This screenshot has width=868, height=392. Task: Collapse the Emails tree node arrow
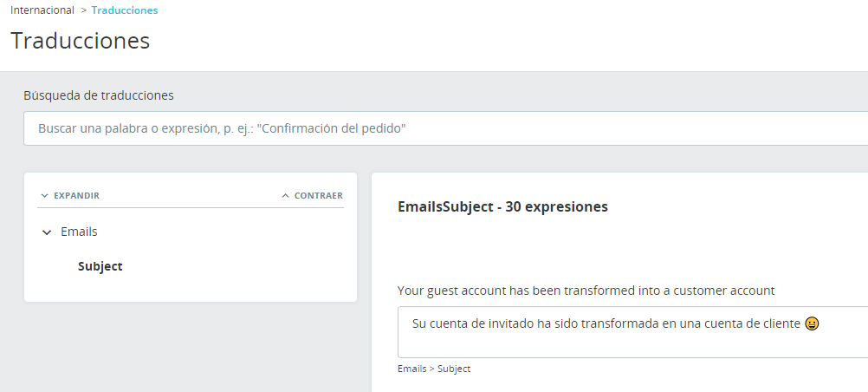coord(47,232)
